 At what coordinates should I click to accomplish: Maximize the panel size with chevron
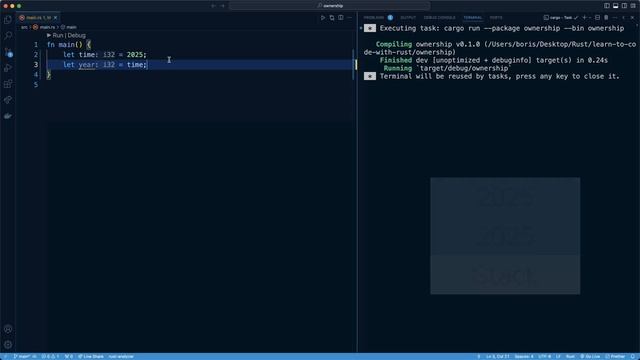(x=624, y=18)
